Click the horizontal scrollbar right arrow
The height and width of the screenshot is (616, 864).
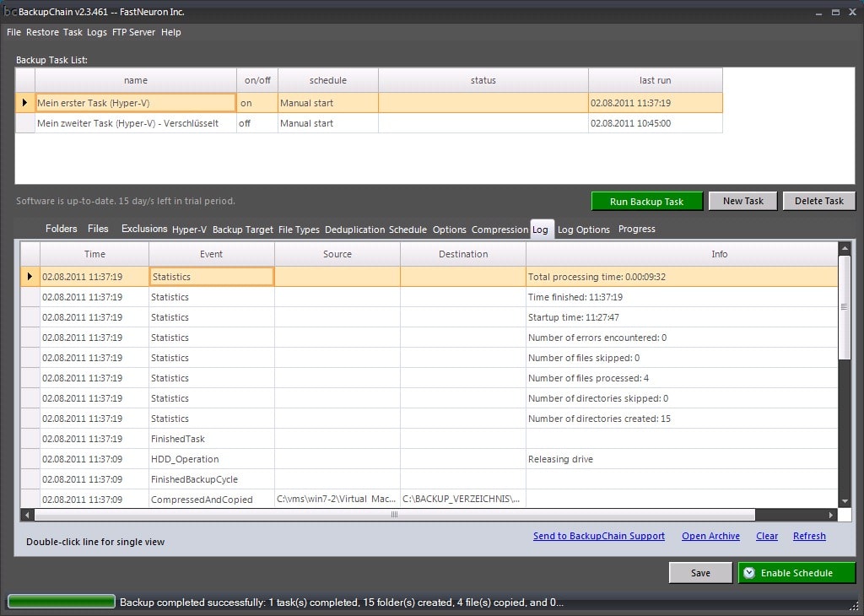[x=832, y=515]
